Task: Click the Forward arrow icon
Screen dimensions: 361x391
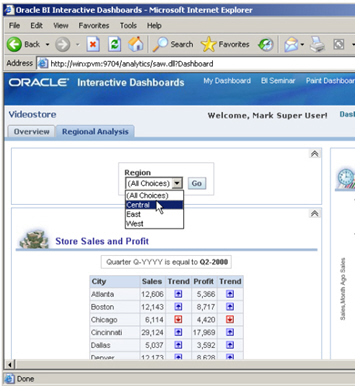Action: [62, 44]
